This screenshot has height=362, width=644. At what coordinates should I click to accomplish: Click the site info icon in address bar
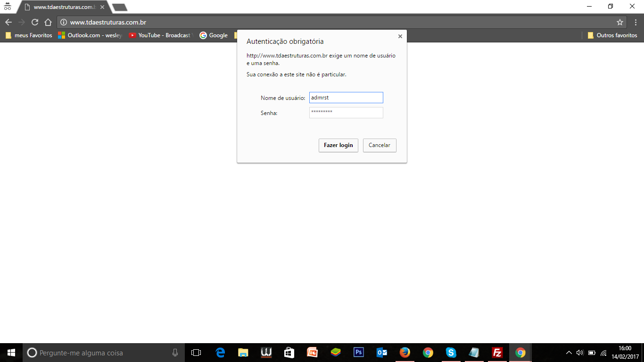pyautogui.click(x=64, y=22)
